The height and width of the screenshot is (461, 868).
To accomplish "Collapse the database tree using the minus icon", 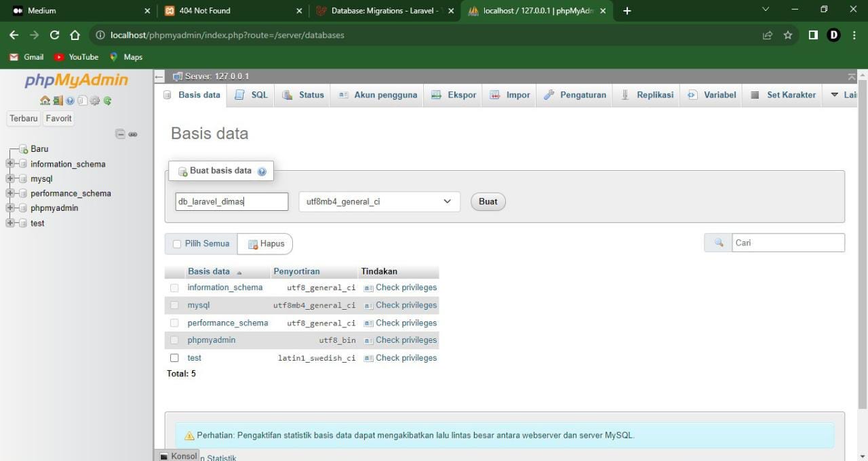I will [x=120, y=134].
